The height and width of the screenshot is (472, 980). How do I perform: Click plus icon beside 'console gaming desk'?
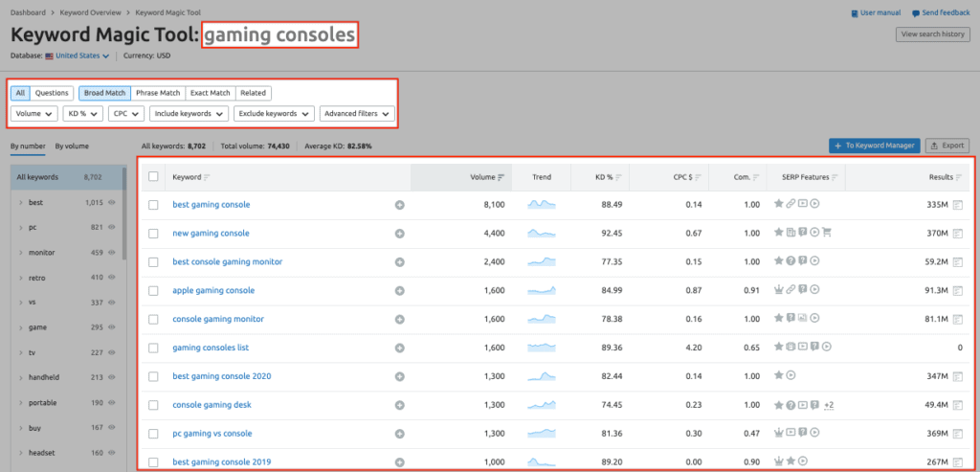pyautogui.click(x=399, y=405)
